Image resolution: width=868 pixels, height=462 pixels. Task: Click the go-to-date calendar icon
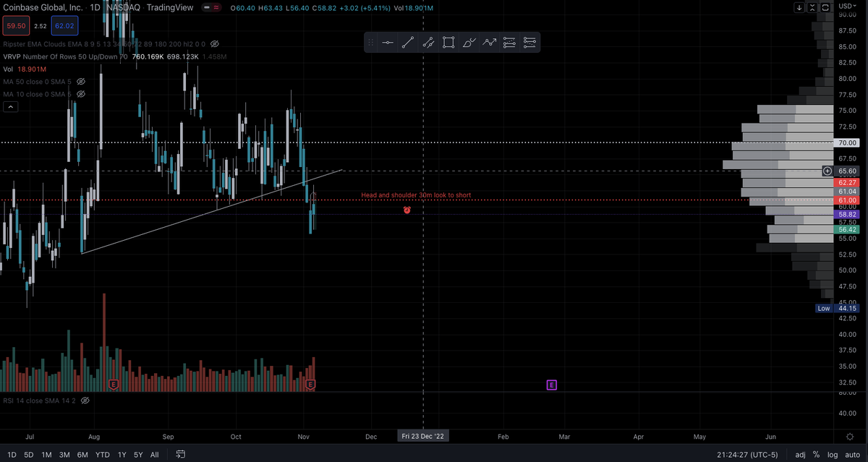pyautogui.click(x=180, y=454)
